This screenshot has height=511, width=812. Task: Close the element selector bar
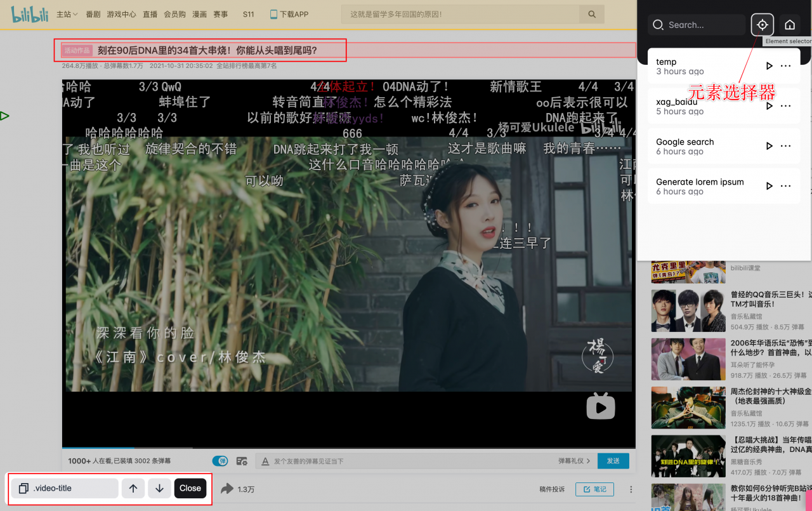[x=190, y=488]
